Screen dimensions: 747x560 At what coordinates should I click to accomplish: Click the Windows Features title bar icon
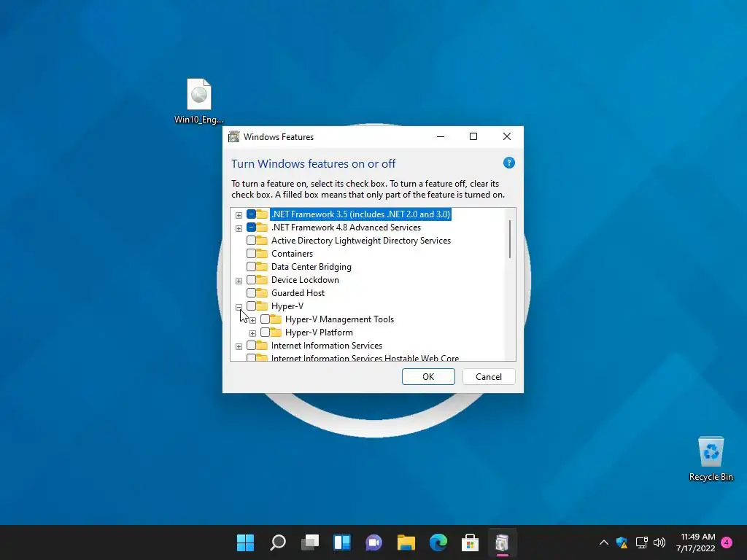tap(234, 137)
